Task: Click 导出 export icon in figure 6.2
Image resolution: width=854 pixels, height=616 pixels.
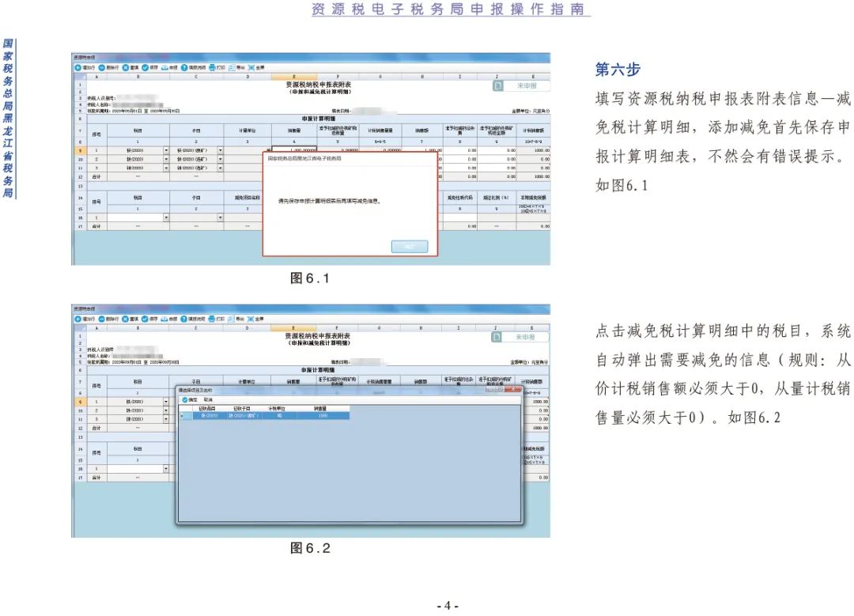Action: click(231, 319)
